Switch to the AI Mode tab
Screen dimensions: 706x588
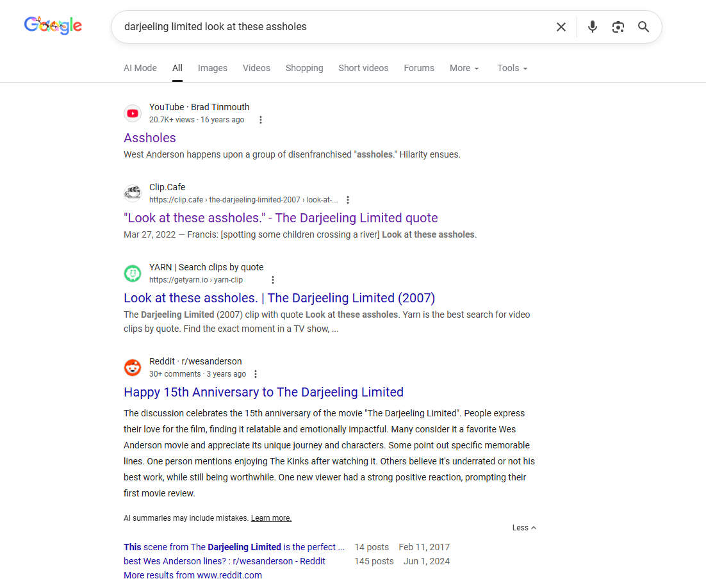click(140, 68)
